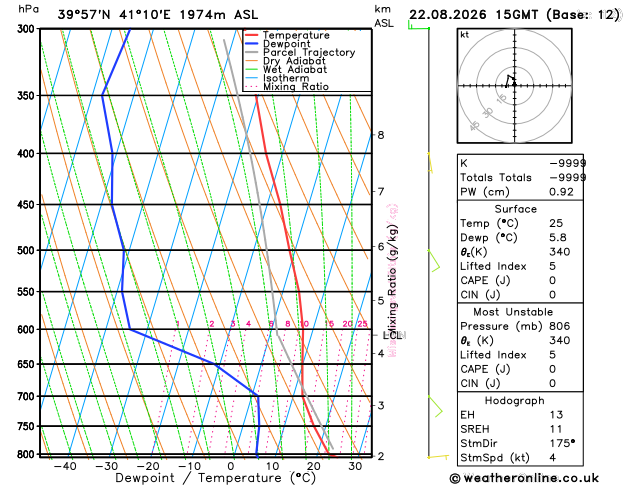
Task: Click the mixing ratio 10 label
Action: tap(304, 324)
